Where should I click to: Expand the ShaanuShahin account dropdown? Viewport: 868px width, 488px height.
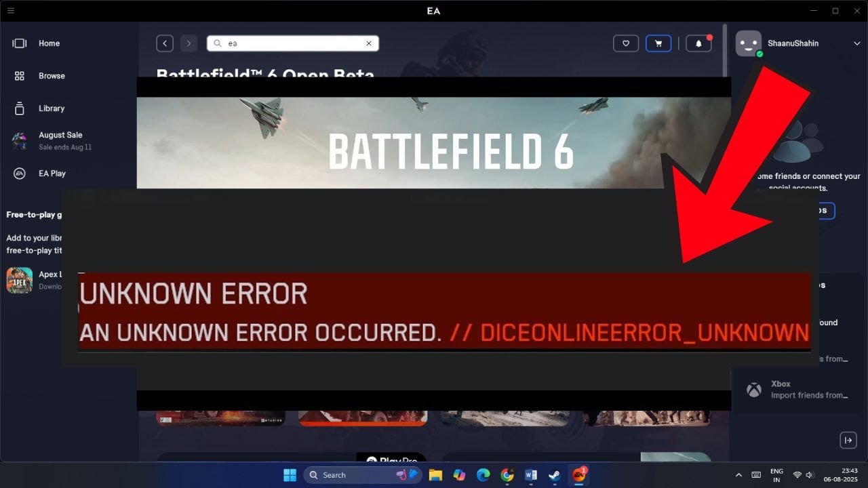click(x=856, y=43)
